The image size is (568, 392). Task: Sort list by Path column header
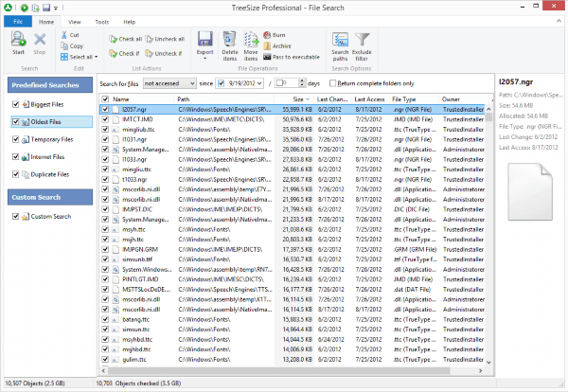224,98
